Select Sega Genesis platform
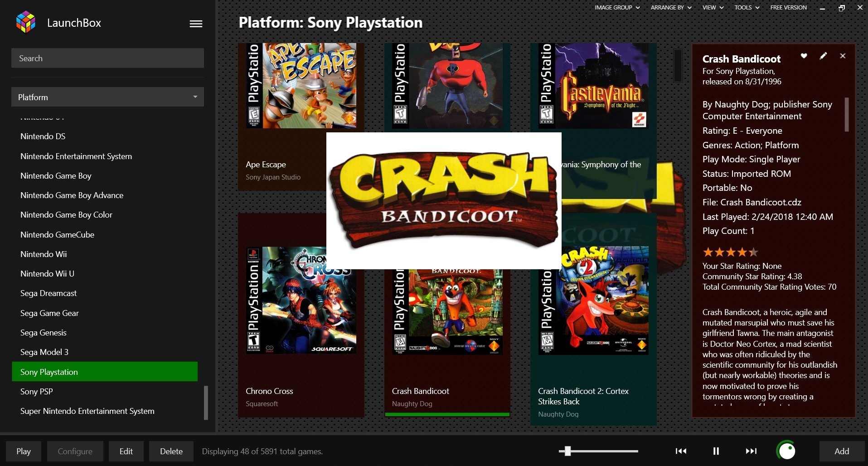 (x=105, y=333)
